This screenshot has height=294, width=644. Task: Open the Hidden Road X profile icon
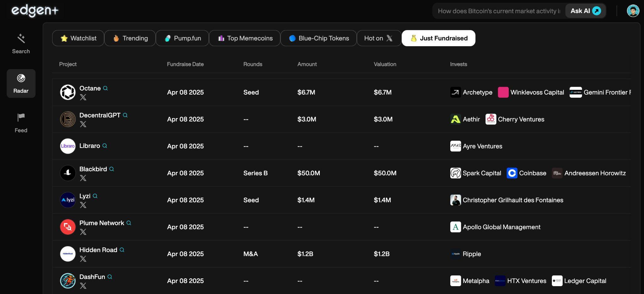(x=83, y=259)
